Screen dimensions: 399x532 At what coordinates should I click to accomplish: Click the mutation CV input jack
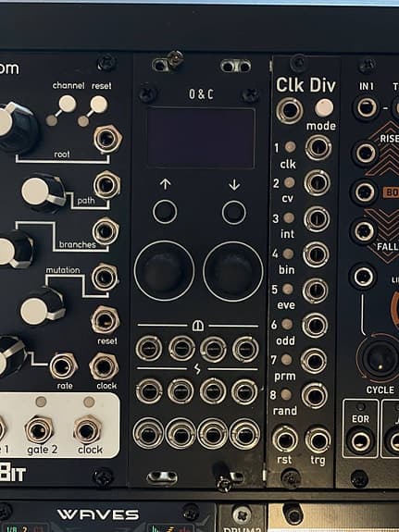(x=105, y=278)
